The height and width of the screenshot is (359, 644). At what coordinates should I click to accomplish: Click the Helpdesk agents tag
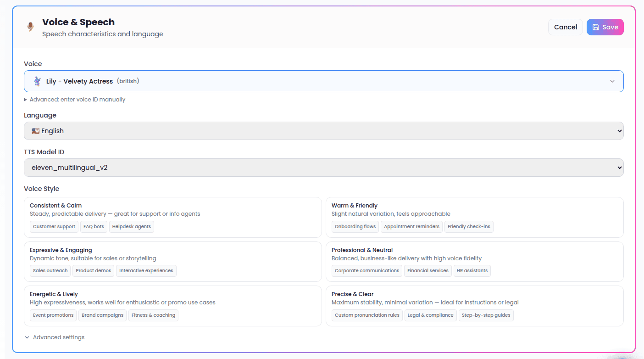(x=132, y=227)
